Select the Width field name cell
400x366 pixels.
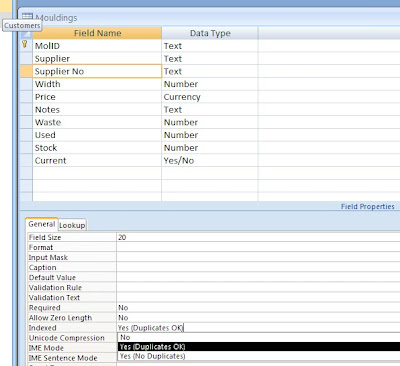97,84
